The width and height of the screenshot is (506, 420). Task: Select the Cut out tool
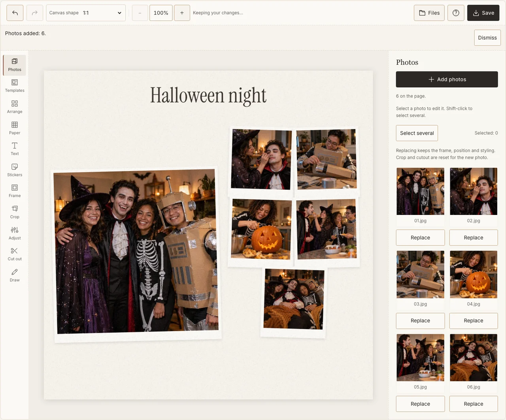(15, 254)
